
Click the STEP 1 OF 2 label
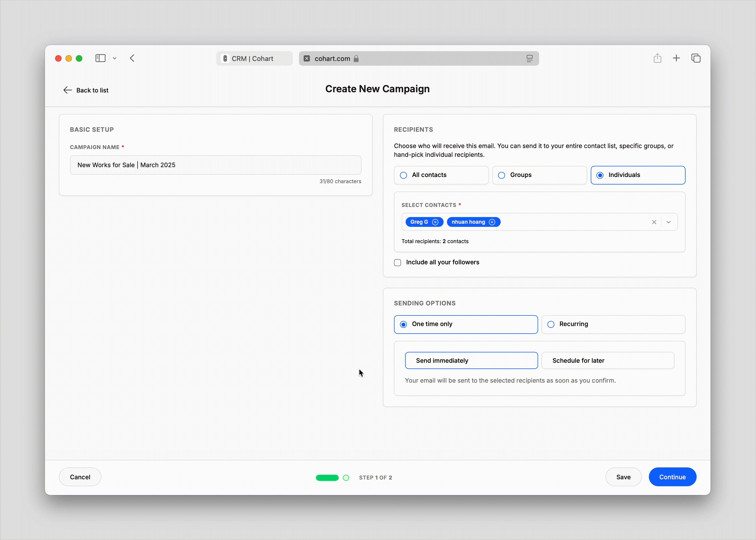(375, 477)
